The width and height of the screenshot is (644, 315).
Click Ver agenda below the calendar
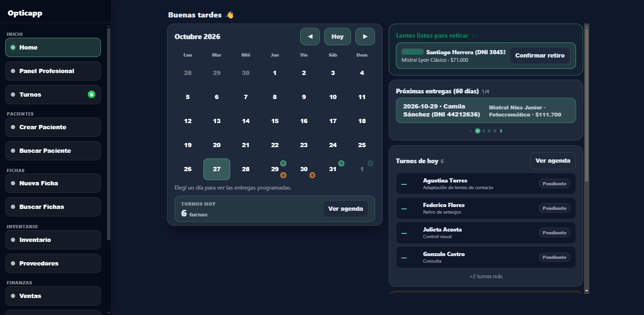click(x=345, y=209)
